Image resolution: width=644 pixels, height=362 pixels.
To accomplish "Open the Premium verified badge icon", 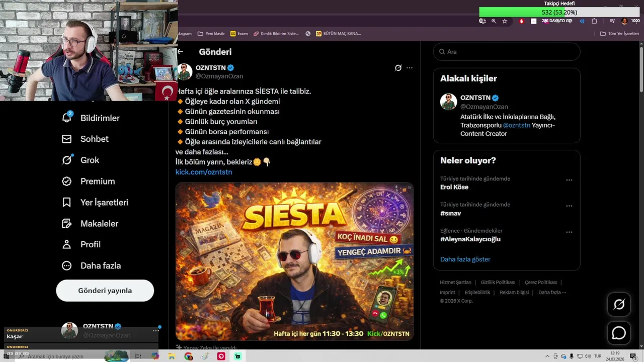I will click(x=66, y=181).
